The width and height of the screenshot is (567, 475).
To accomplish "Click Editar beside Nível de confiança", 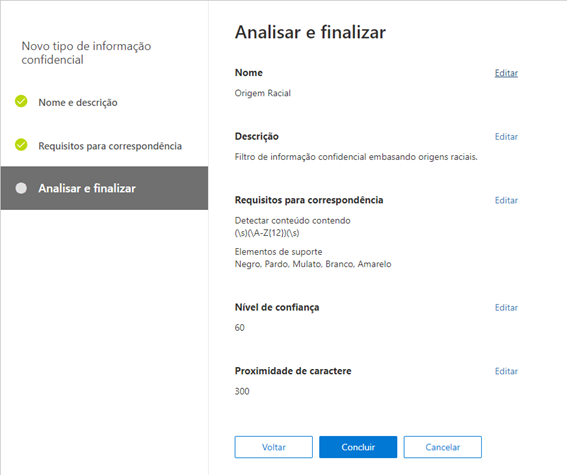I will pyautogui.click(x=506, y=308).
